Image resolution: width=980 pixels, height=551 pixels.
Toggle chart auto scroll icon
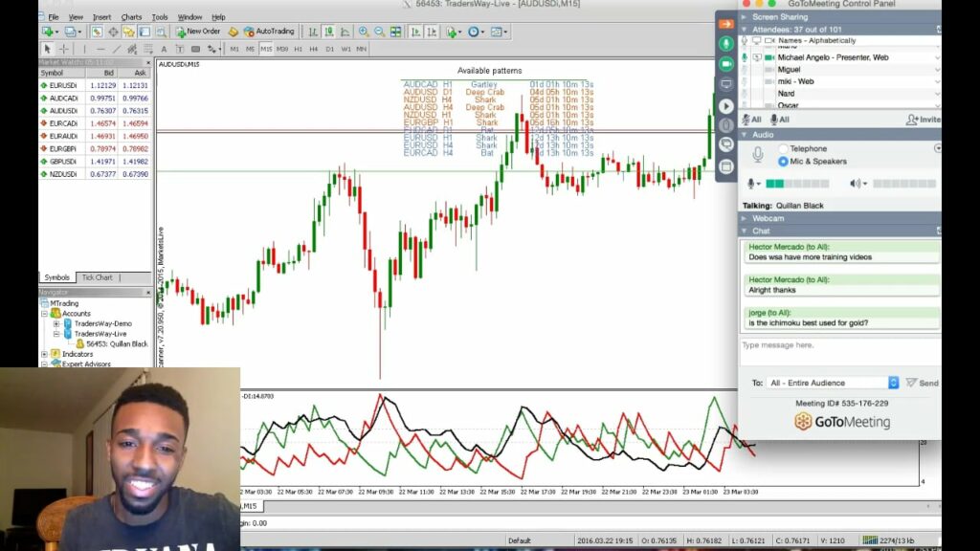click(x=415, y=32)
